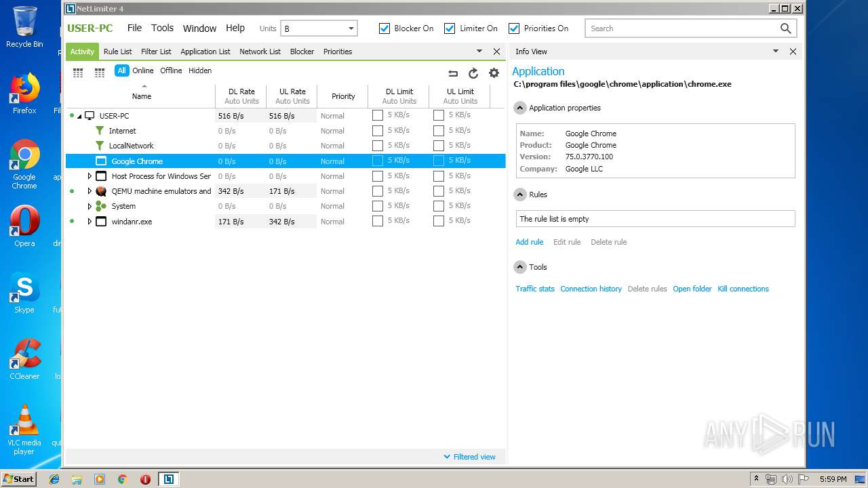Click the NetLimiter taskbar button
This screenshot has height=488, width=868.
pyautogui.click(x=168, y=479)
